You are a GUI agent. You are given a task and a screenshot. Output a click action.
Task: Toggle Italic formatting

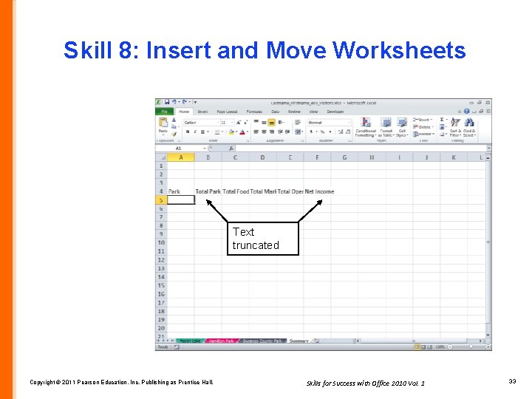click(x=195, y=132)
